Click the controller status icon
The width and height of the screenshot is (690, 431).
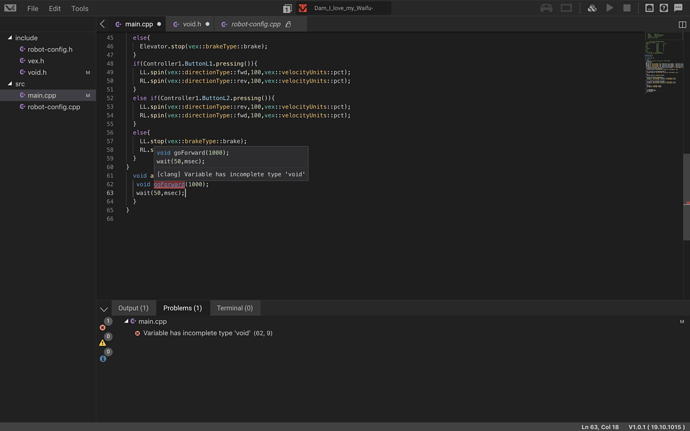(546, 8)
